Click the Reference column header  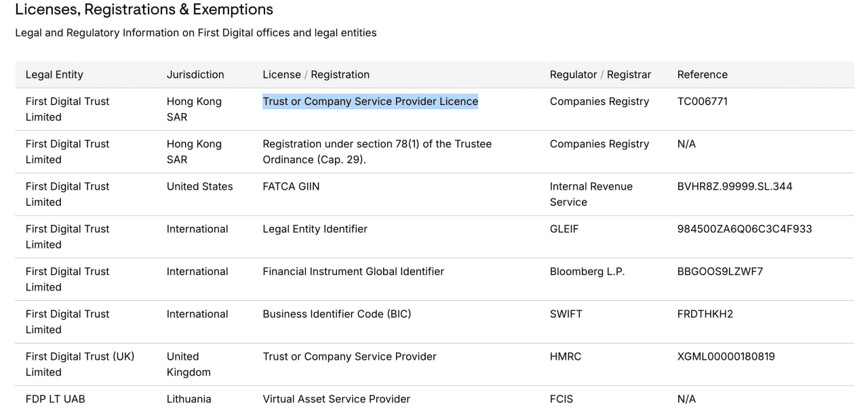point(702,75)
